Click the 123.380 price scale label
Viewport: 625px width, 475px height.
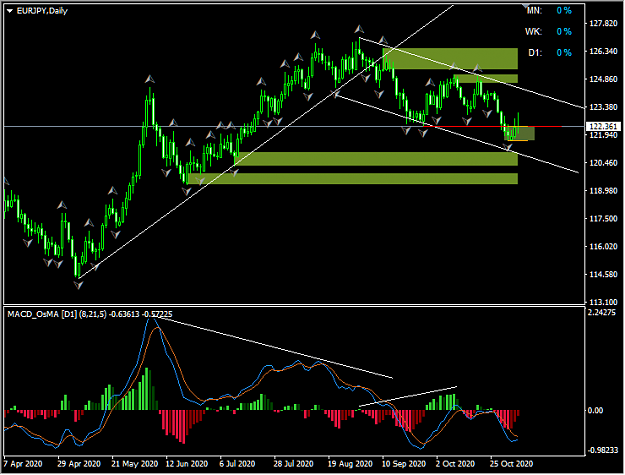coord(603,107)
